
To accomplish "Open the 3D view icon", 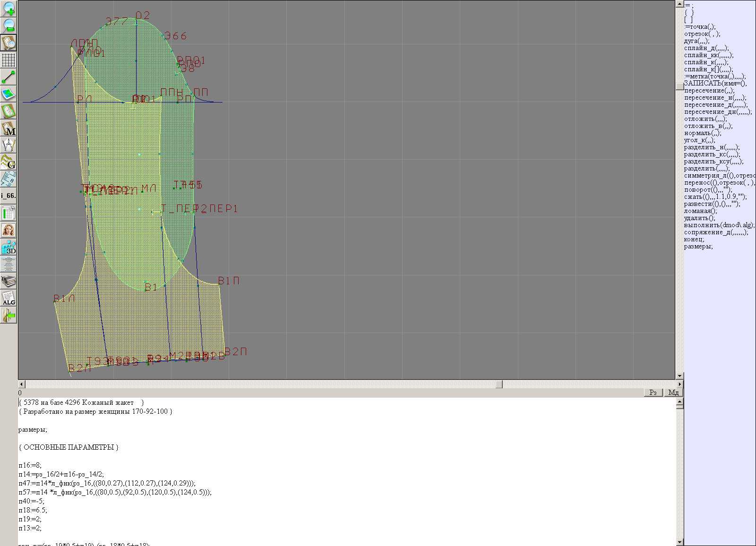I will pyautogui.click(x=9, y=247).
